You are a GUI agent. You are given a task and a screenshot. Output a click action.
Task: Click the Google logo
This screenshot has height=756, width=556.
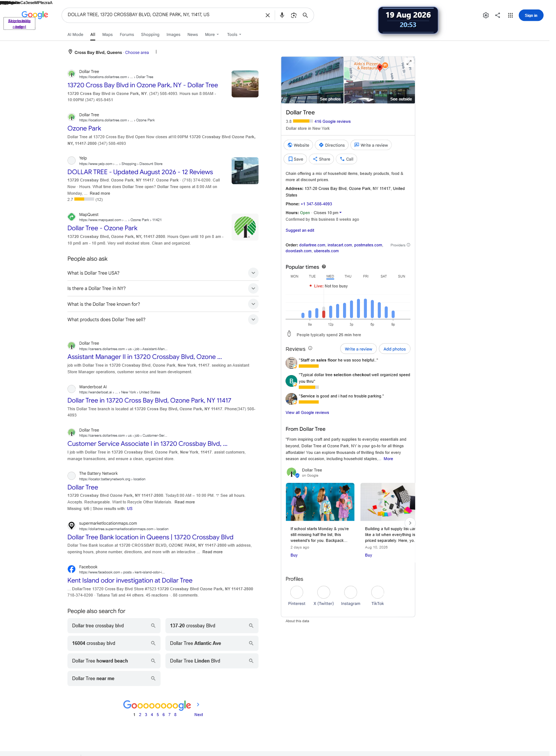(35, 15)
